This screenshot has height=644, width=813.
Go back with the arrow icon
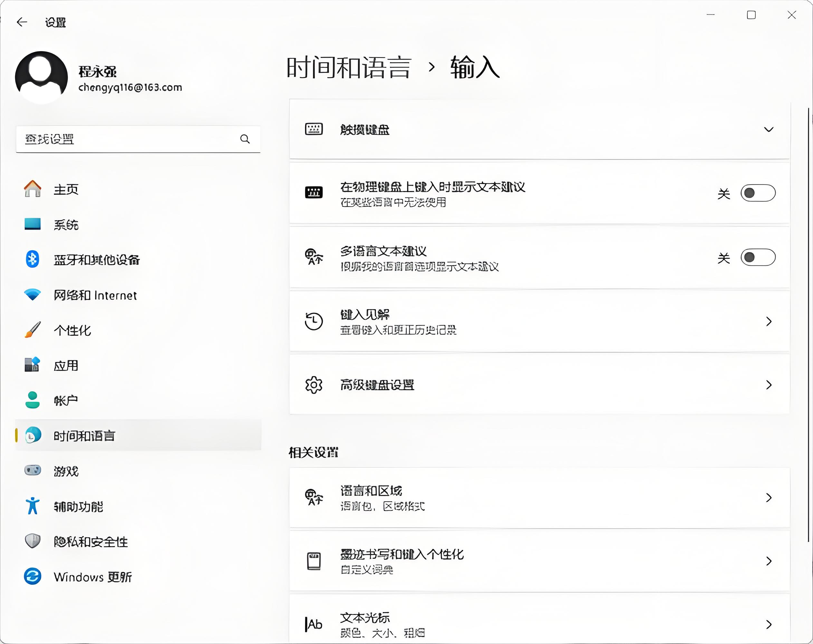click(x=22, y=22)
